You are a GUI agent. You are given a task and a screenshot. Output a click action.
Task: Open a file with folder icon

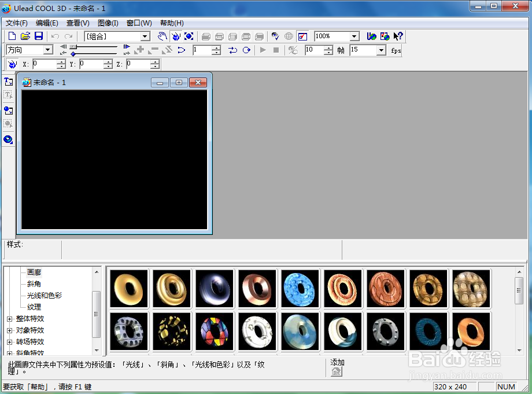click(x=25, y=36)
